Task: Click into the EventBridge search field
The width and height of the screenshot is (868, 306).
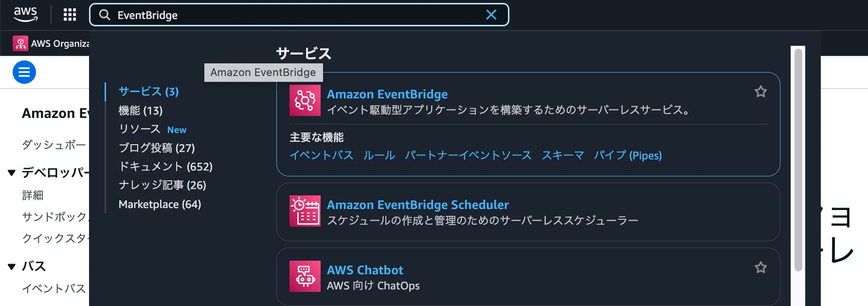Action: coord(292,15)
